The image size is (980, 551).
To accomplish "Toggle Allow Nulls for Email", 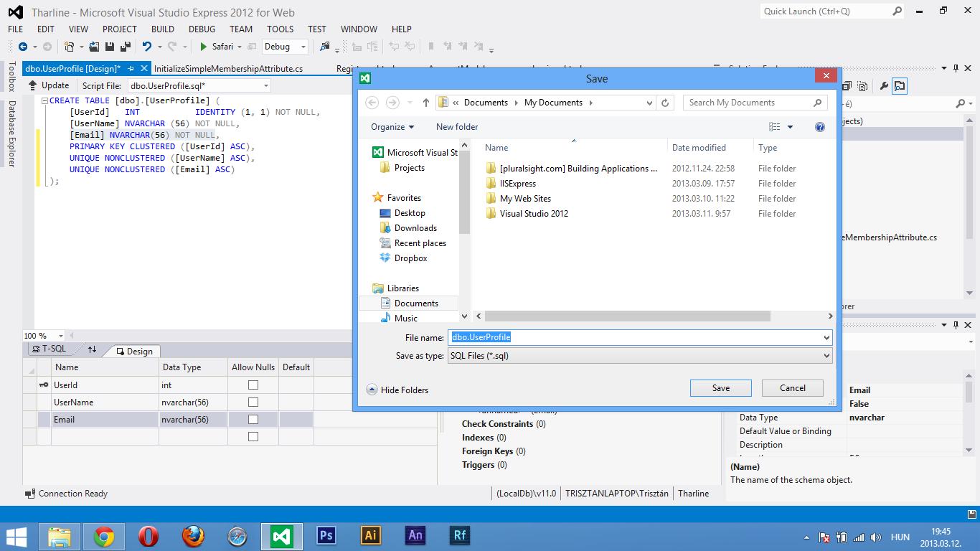I will click(x=253, y=420).
